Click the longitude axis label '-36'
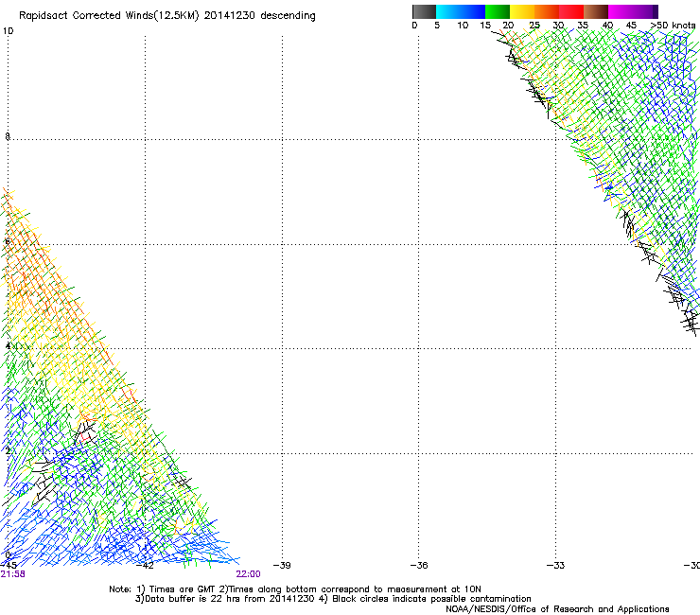The width and height of the screenshot is (700, 615). pos(419,565)
